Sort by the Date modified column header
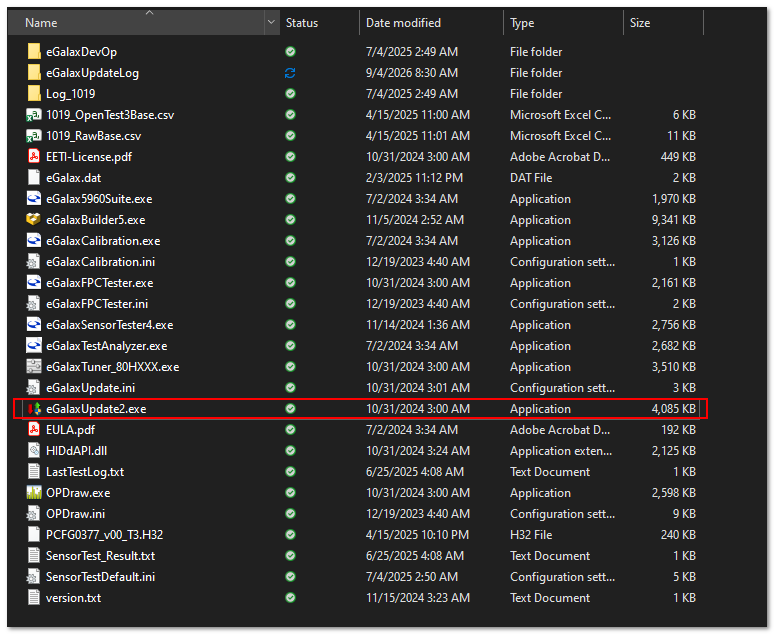Viewport: 774px width, 634px height. click(431, 23)
